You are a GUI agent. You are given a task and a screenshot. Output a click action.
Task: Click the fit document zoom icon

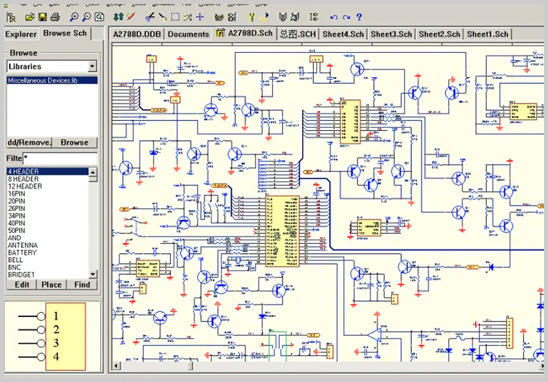(100, 16)
